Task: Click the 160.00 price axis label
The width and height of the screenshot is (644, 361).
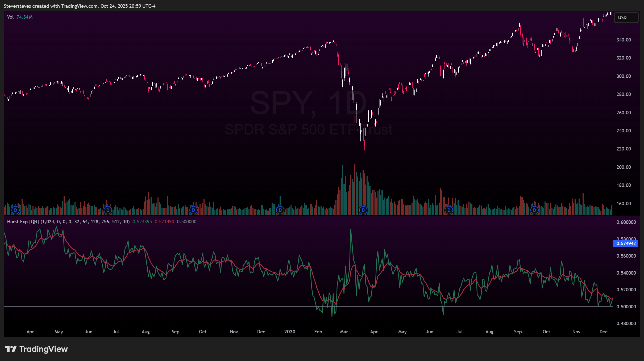Action: click(x=624, y=204)
